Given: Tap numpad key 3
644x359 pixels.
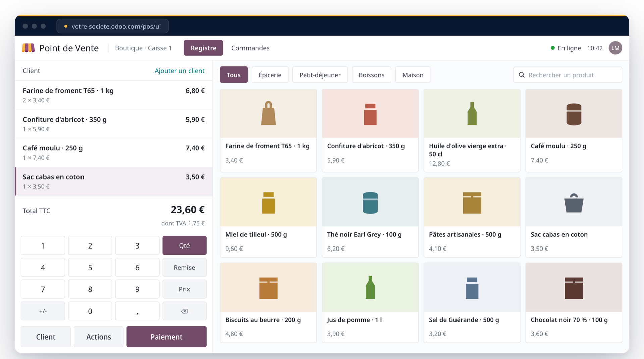Looking at the screenshot, I should pyautogui.click(x=137, y=245).
